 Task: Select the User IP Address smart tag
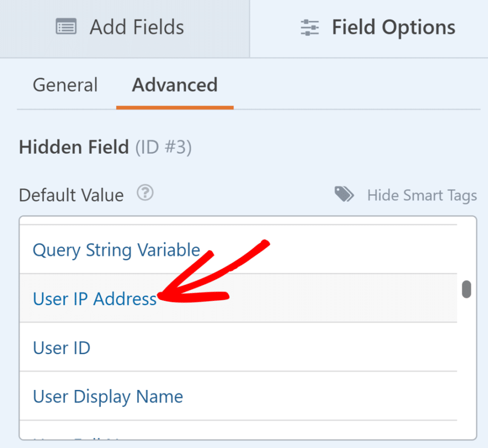tap(94, 299)
